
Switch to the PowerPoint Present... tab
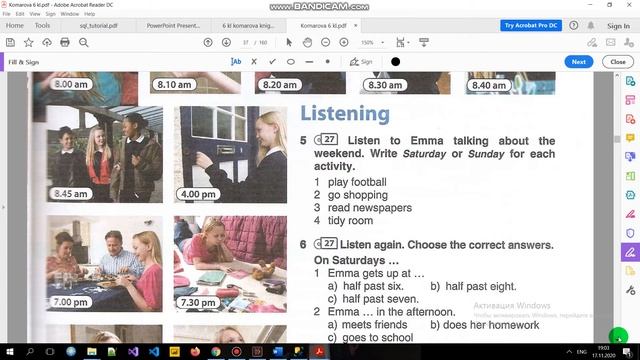pos(173,25)
